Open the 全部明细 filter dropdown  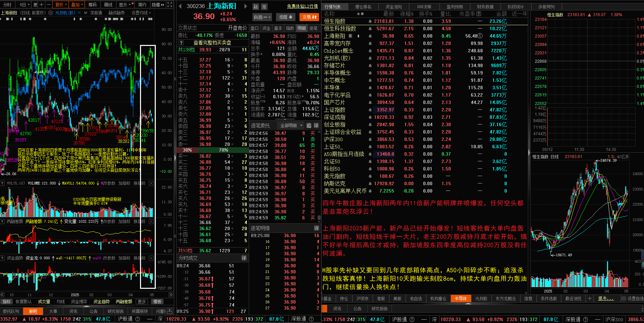click(291, 125)
